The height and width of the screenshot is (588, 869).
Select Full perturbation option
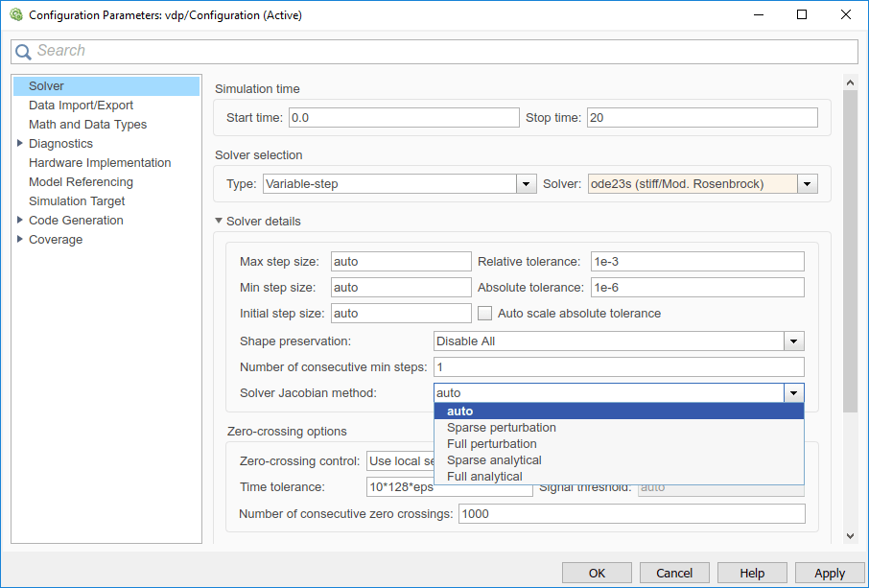pyautogui.click(x=492, y=444)
